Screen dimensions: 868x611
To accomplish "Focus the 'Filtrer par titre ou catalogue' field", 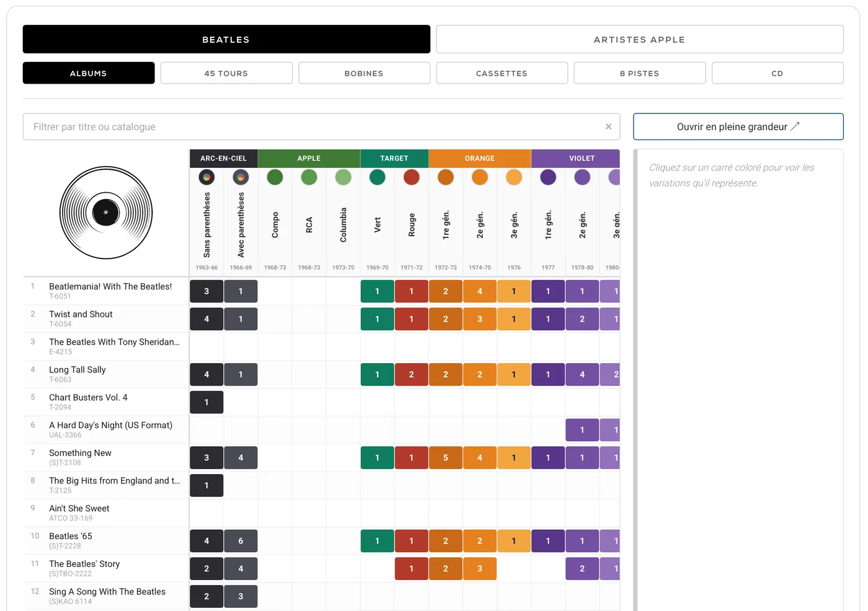I will tap(322, 126).
